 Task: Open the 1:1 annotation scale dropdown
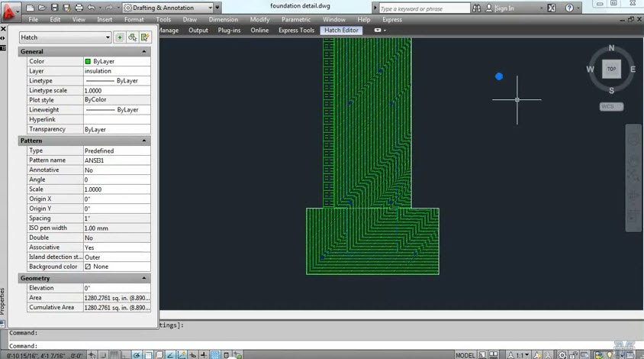click(527, 354)
